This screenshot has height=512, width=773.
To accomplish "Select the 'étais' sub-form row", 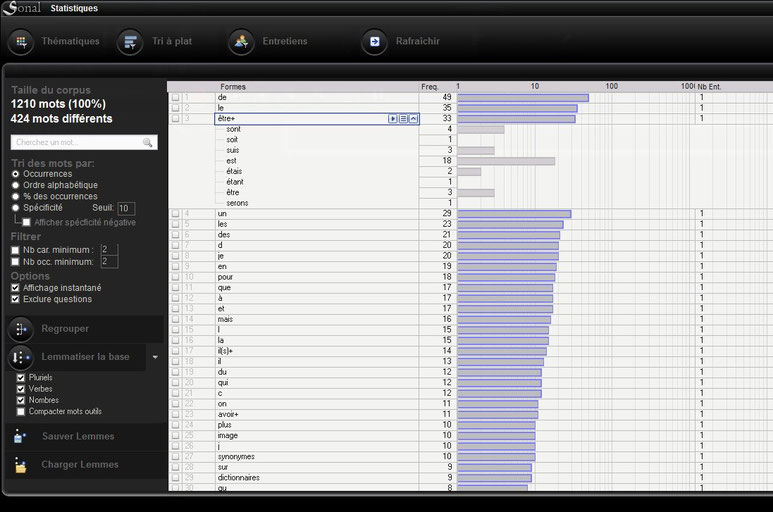I will 317,171.
